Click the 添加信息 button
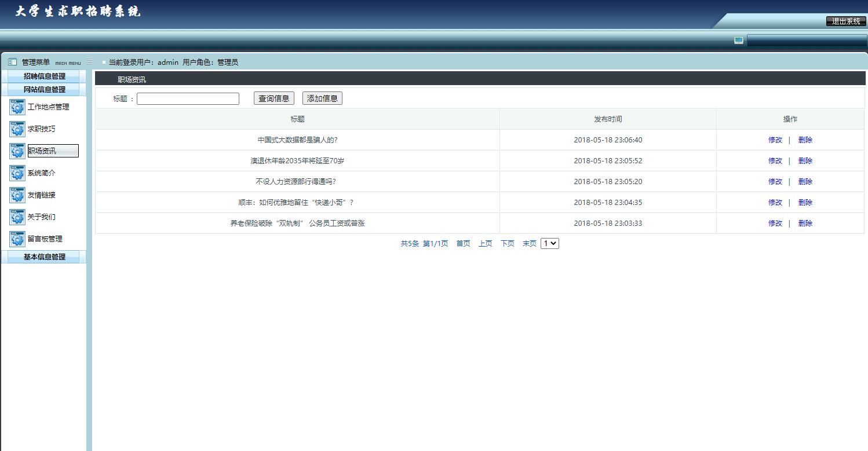The image size is (868, 451). [x=322, y=98]
